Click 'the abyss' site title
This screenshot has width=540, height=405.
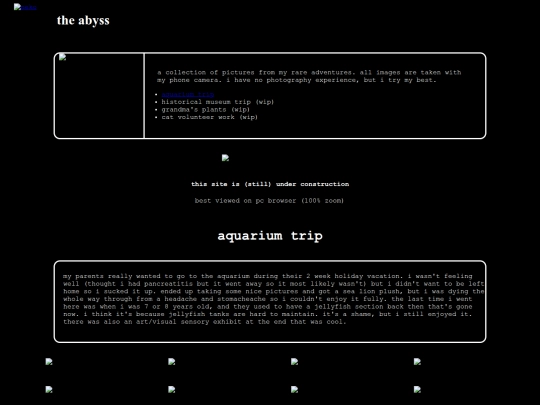[83, 20]
